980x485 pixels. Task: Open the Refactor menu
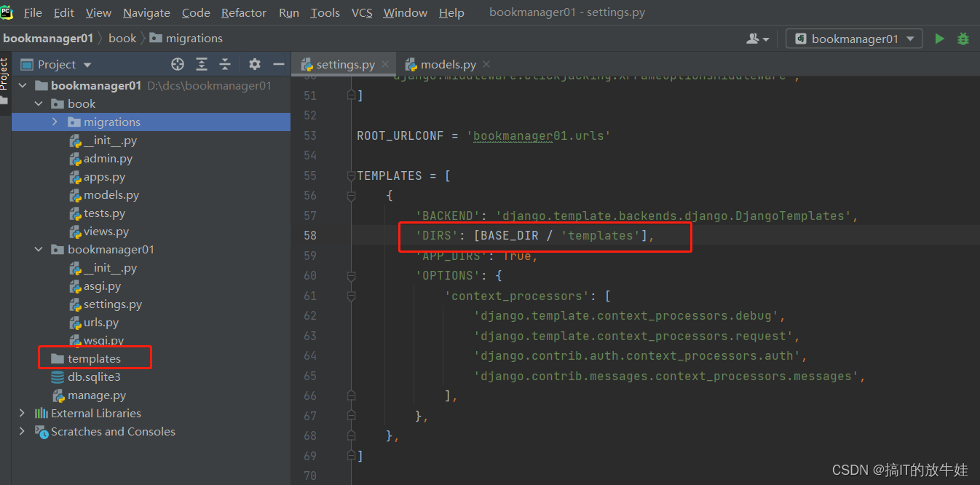coord(245,13)
